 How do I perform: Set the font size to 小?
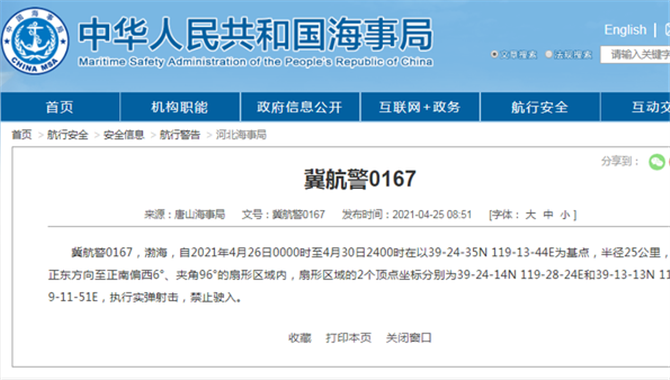[x=565, y=215]
